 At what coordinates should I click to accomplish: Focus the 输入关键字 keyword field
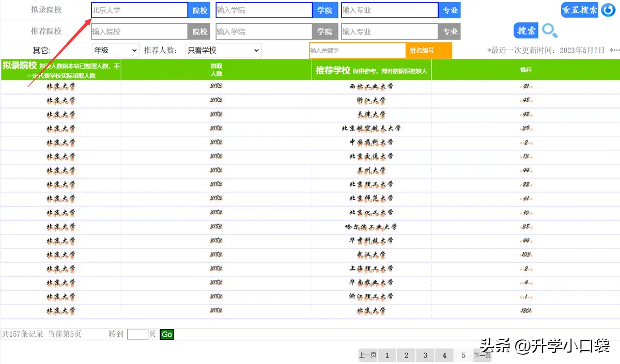tap(358, 50)
